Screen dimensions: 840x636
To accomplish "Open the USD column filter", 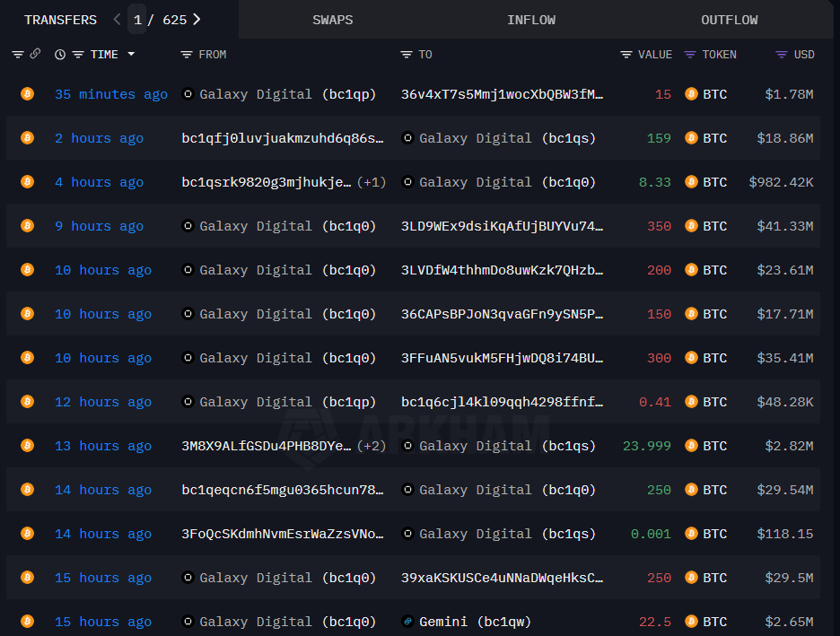I will tap(782, 55).
